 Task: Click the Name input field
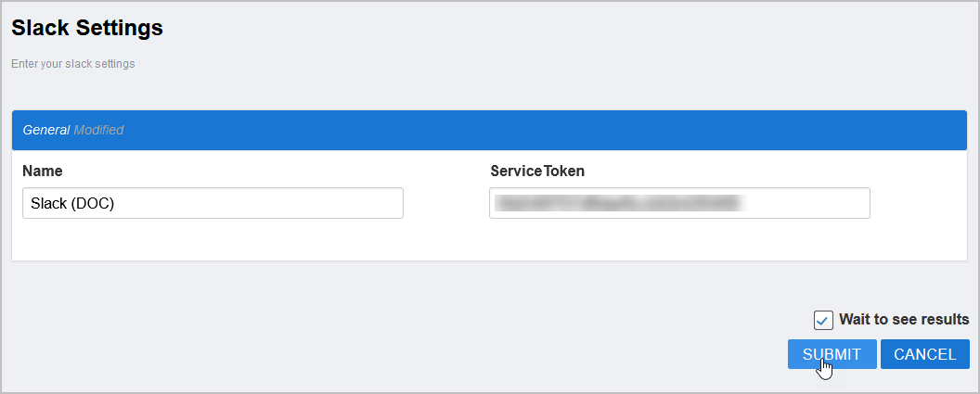tap(213, 203)
